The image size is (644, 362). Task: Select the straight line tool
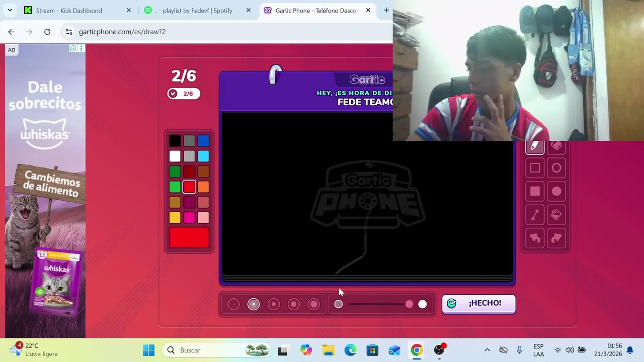coord(535,215)
